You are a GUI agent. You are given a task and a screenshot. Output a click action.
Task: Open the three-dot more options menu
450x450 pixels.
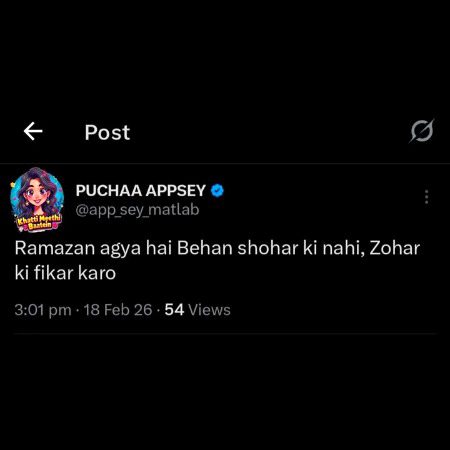coord(426,197)
